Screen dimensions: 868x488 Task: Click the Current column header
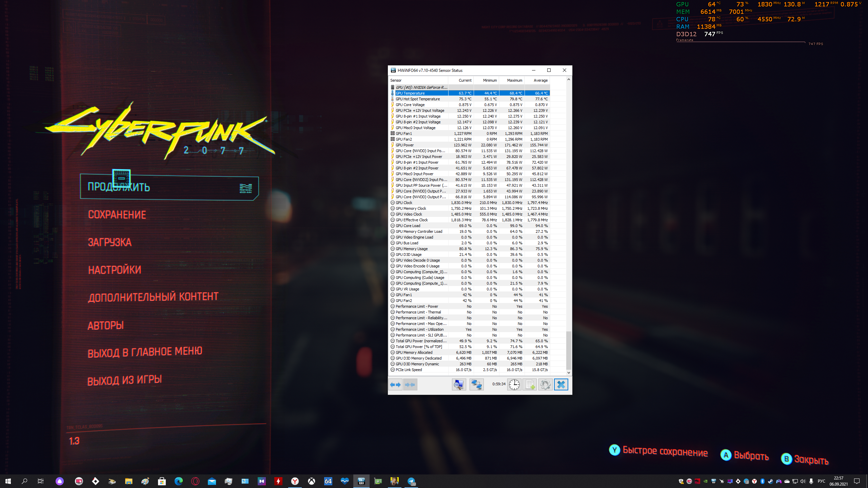tap(465, 80)
